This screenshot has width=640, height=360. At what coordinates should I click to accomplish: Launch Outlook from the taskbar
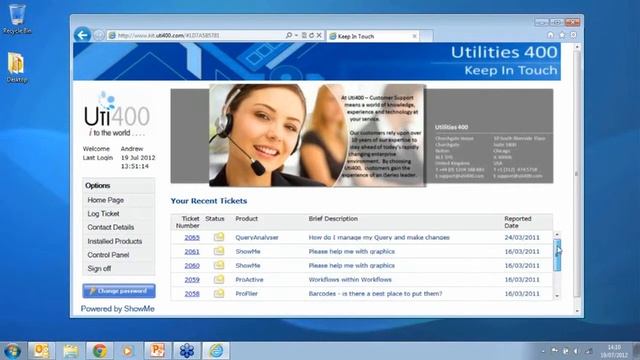pyautogui.click(x=41, y=351)
